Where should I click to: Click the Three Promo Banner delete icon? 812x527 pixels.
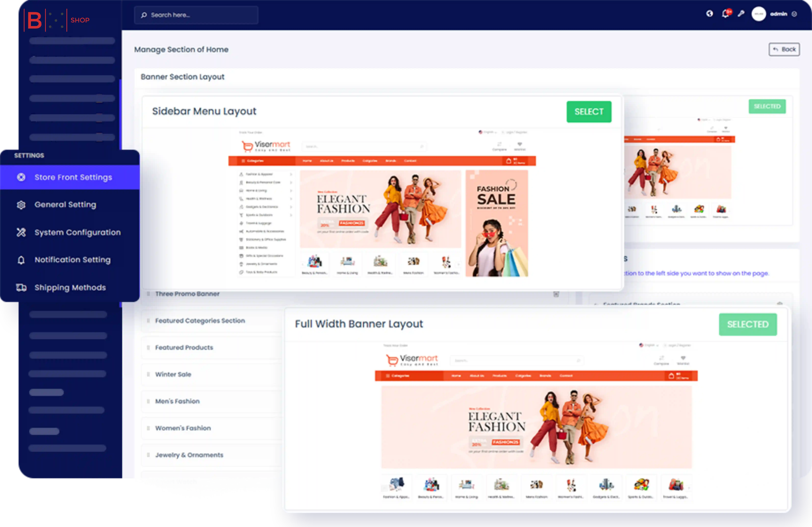click(556, 294)
